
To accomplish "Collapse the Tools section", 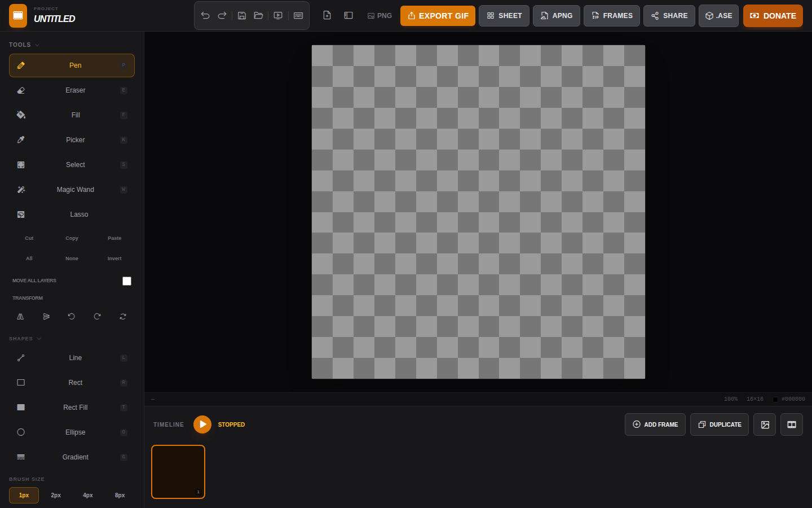I will click(24, 45).
